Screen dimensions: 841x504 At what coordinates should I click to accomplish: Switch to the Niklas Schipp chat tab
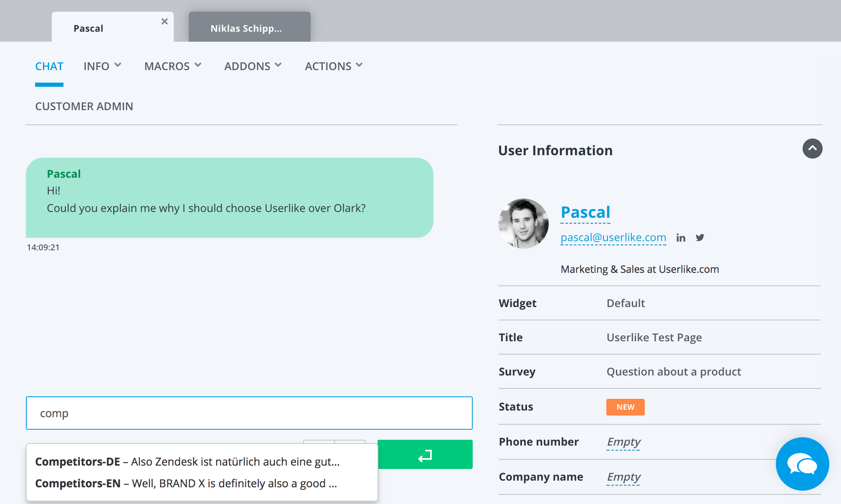tap(249, 28)
